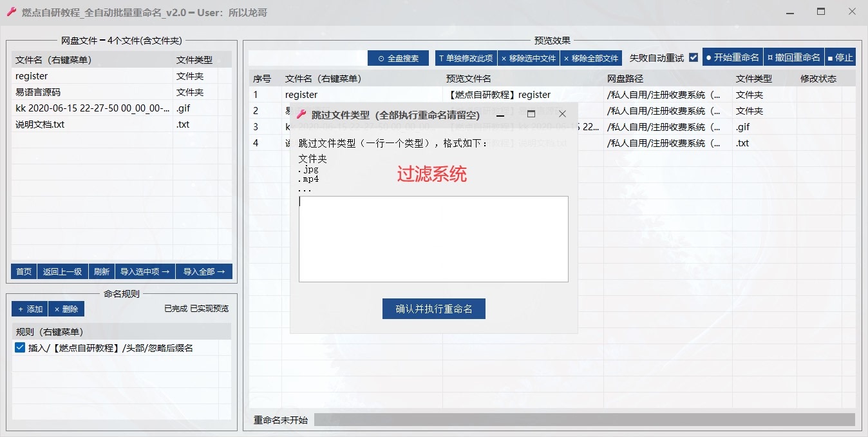The width and height of the screenshot is (868, 437).
Task: Click the 导入选中项 → button
Action: [x=145, y=271]
